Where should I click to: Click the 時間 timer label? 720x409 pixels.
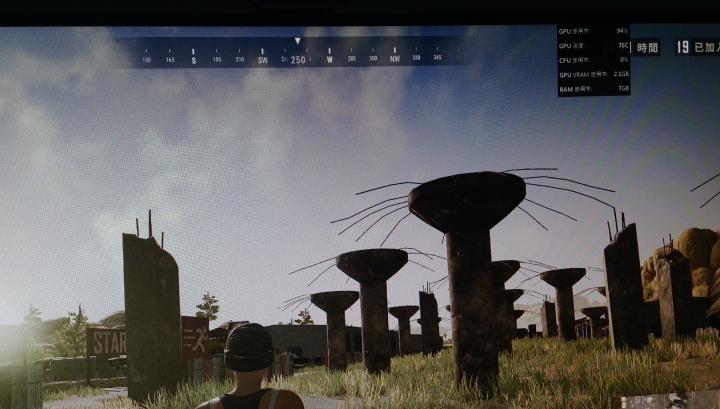[647, 48]
